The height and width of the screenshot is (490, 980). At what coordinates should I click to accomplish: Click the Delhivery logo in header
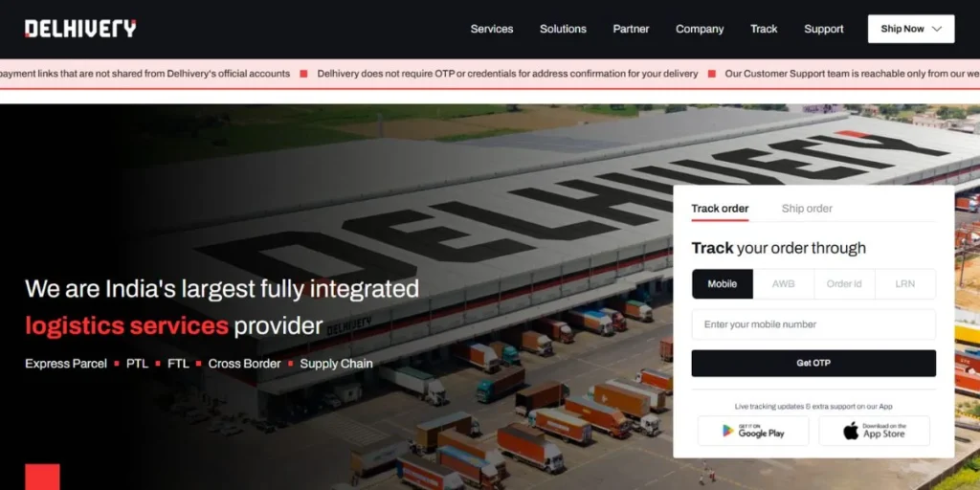pos(80,28)
